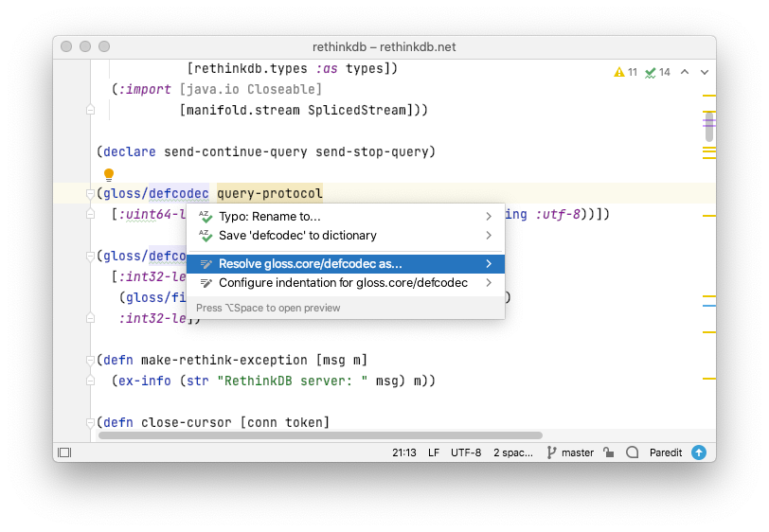
Task: Click the git branch master widget
Action: pyautogui.click(x=570, y=452)
